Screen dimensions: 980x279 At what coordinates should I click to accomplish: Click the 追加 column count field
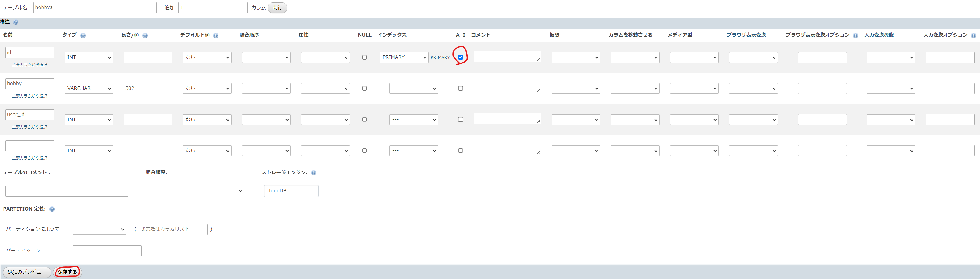coord(213,8)
